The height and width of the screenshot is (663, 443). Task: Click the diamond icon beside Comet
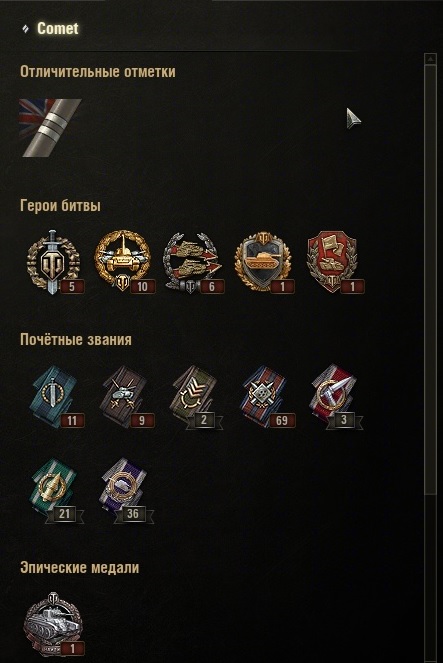click(26, 29)
